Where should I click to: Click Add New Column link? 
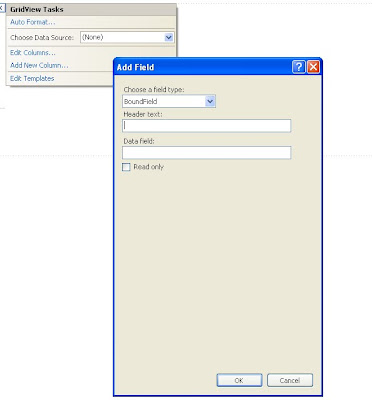tap(39, 65)
